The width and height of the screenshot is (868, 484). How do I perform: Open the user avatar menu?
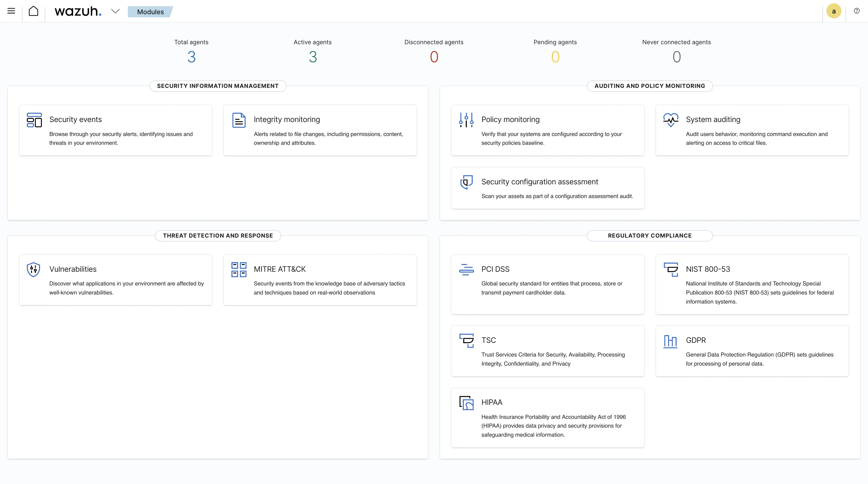(834, 11)
